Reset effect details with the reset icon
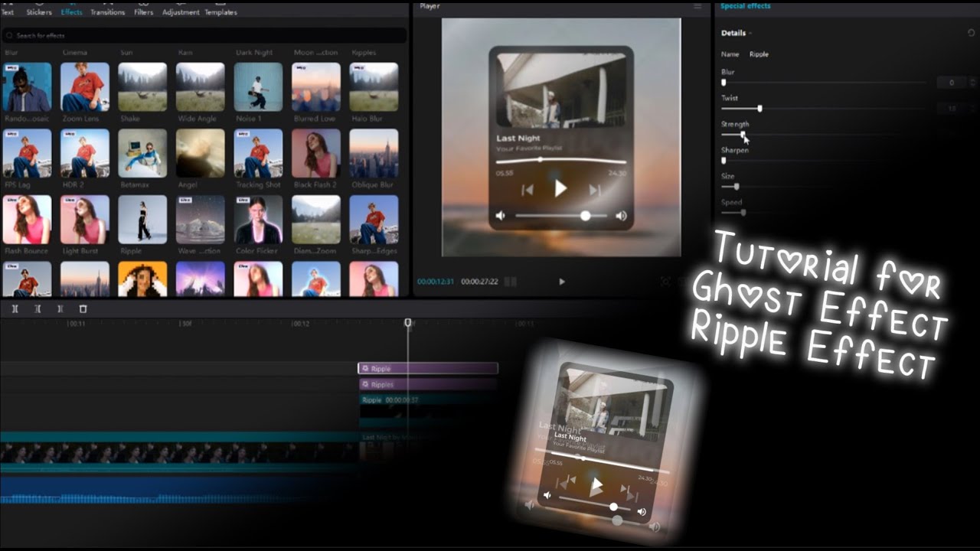The image size is (980, 551). [x=971, y=33]
